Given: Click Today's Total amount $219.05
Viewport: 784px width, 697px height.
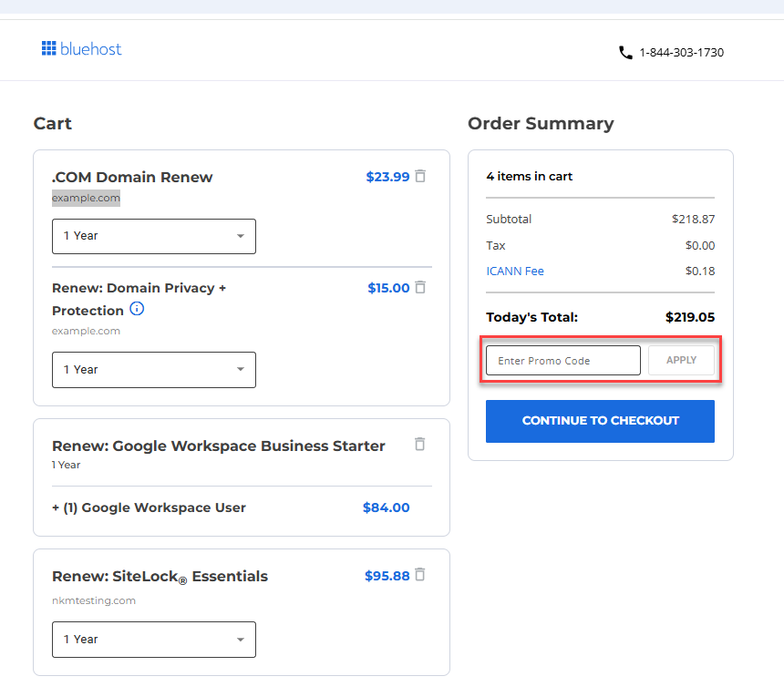Looking at the screenshot, I should coord(690,317).
